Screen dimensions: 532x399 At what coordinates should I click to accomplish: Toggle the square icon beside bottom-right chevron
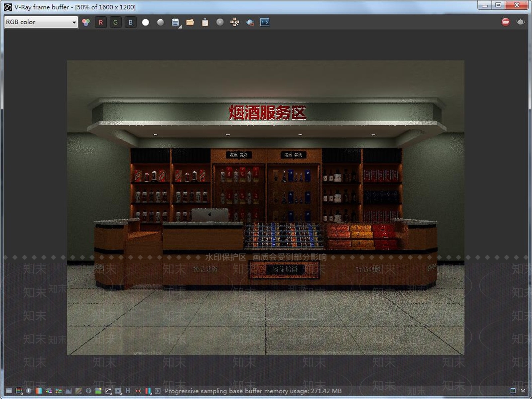point(513,391)
